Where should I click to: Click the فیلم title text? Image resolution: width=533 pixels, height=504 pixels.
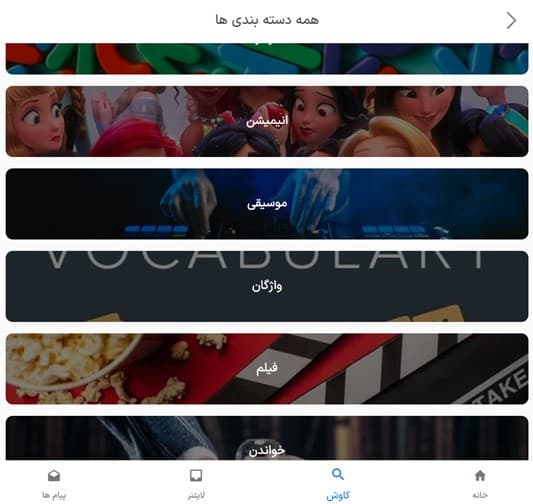(x=267, y=368)
